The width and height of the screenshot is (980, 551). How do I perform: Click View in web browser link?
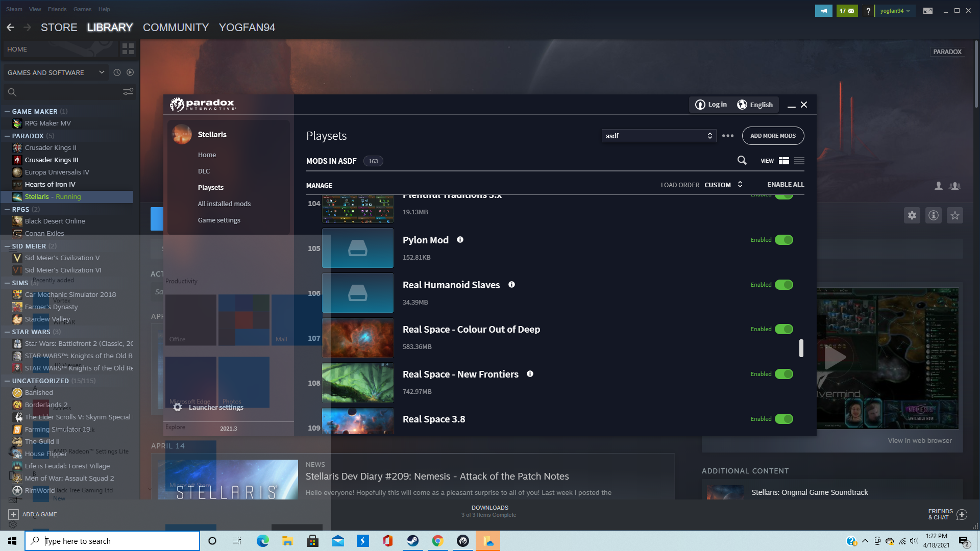click(x=920, y=440)
